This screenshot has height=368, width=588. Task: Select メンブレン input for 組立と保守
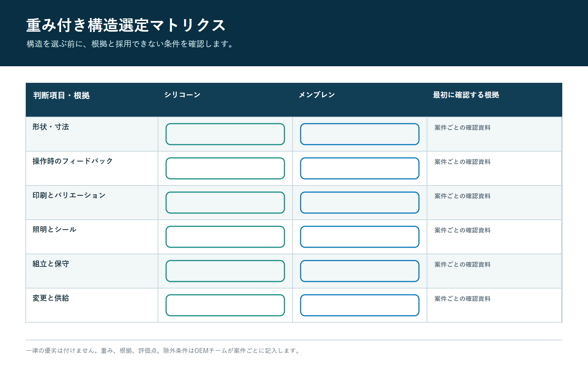(x=360, y=271)
